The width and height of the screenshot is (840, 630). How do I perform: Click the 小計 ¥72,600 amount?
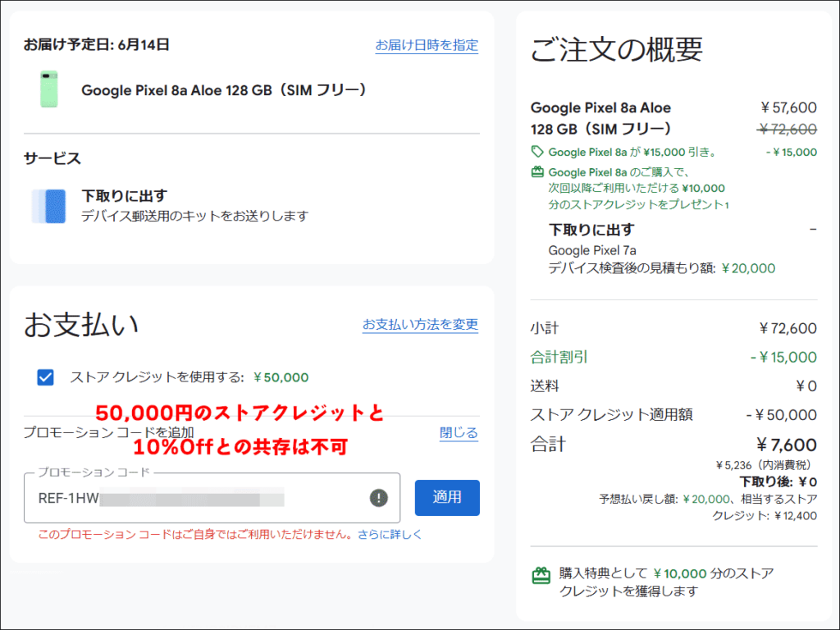click(788, 328)
